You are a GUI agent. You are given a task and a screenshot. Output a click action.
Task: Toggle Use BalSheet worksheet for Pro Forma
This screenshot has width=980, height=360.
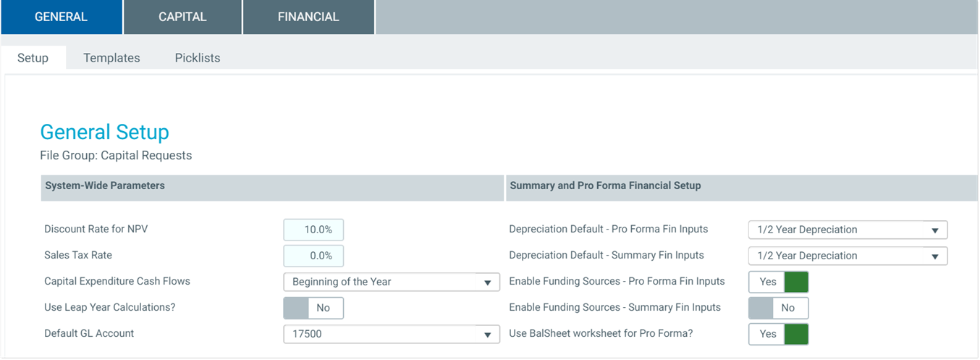click(778, 334)
